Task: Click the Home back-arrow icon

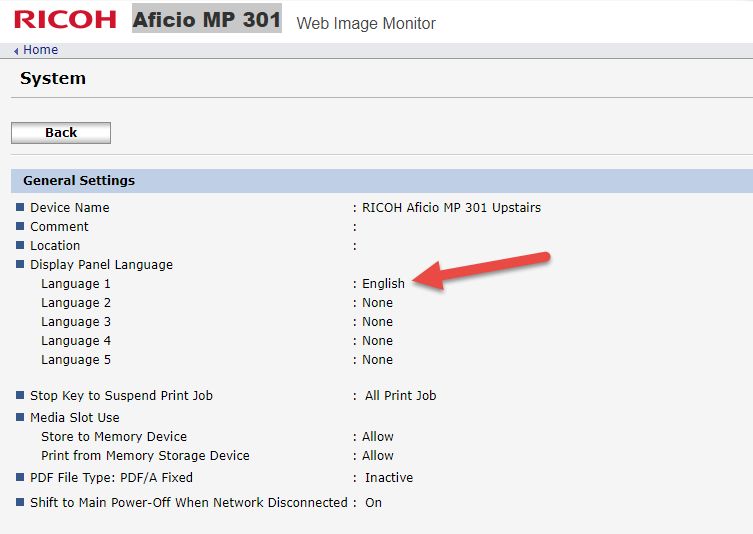Action: [x=16, y=50]
